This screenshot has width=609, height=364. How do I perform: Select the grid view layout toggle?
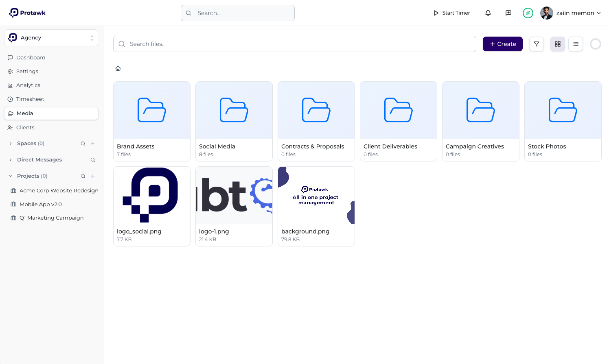pos(557,44)
